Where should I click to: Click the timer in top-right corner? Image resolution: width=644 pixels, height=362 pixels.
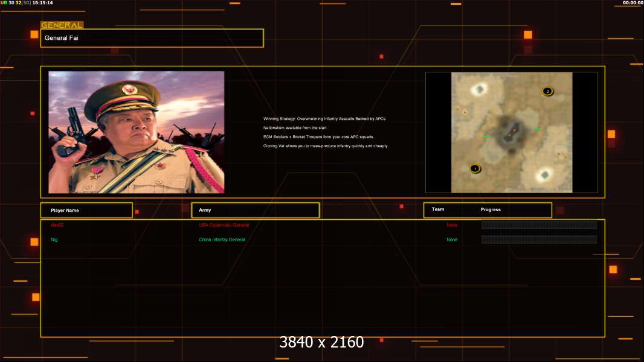pos(633,3)
